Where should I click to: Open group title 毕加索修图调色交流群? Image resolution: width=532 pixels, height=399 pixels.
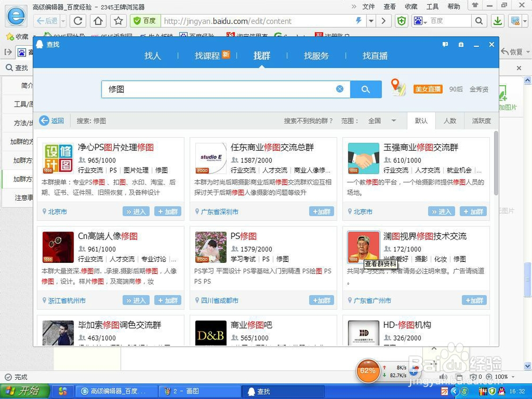pos(119,325)
